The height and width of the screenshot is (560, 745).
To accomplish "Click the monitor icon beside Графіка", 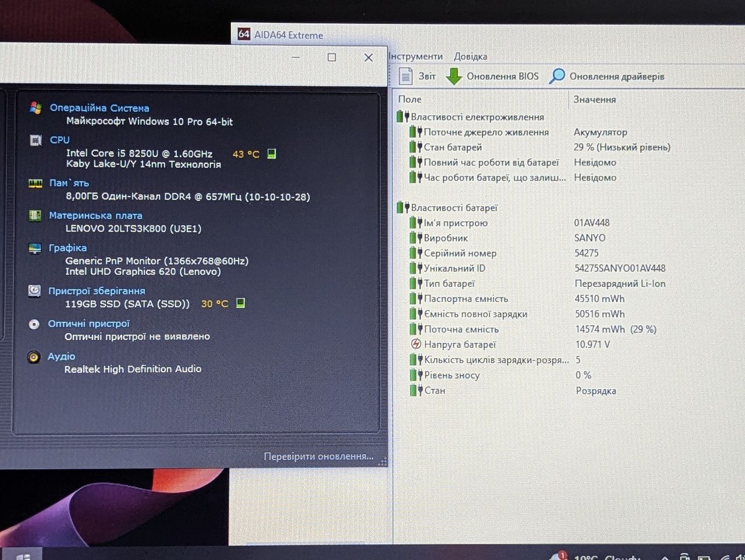I will click(35, 248).
